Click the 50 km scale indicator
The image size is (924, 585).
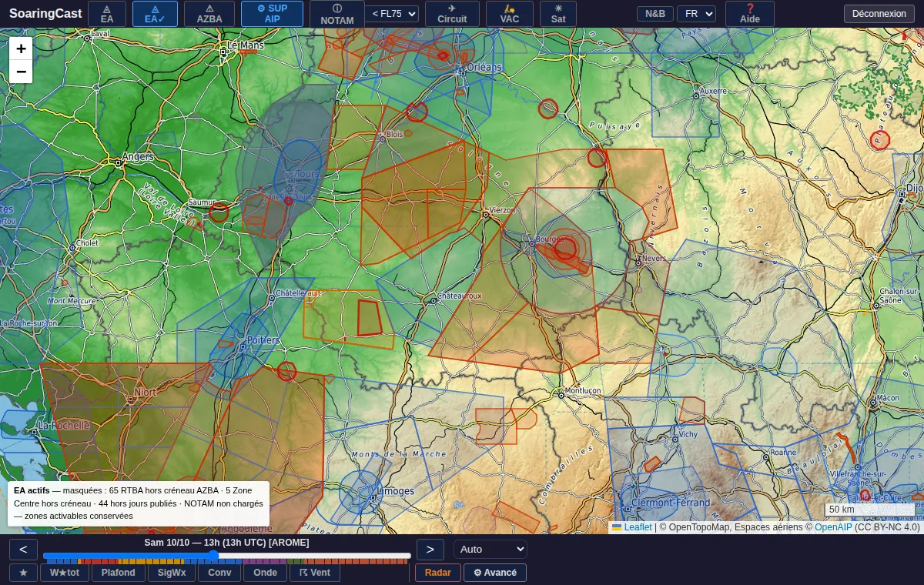click(869, 510)
